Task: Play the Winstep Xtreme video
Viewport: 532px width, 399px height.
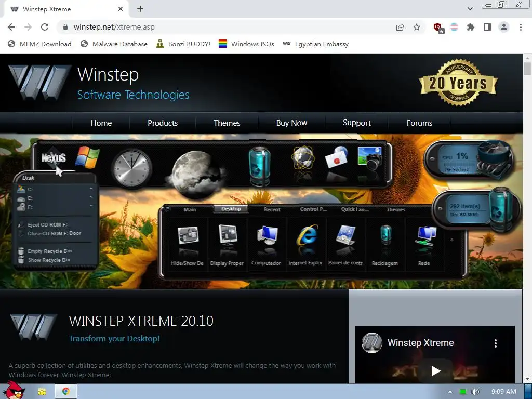Action: pyautogui.click(x=436, y=370)
